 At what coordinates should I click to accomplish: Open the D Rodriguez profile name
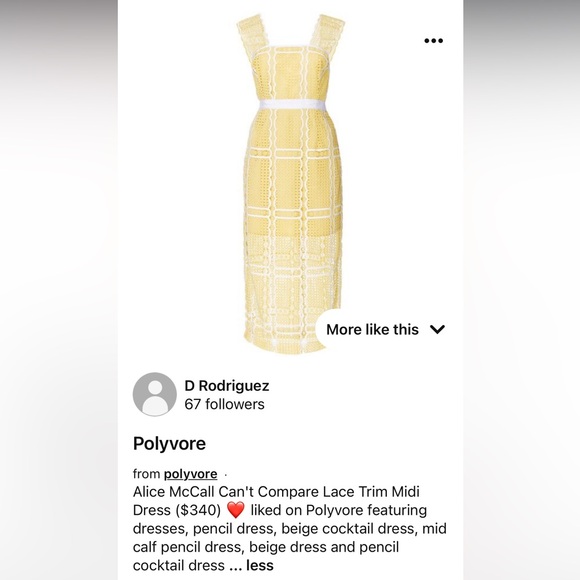[x=227, y=386]
